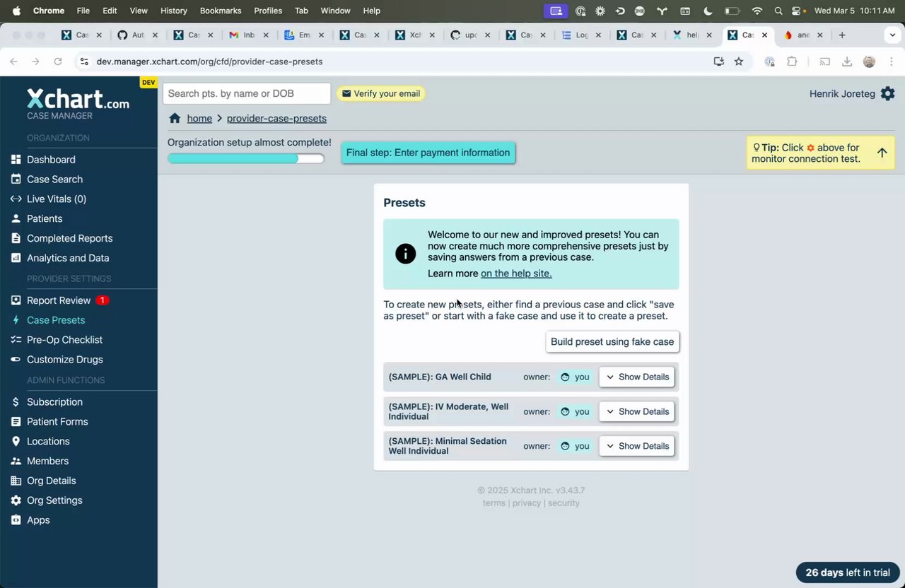
Task: Follow the provider-case-presets breadcrumb link
Action: click(x=276, y=119)
